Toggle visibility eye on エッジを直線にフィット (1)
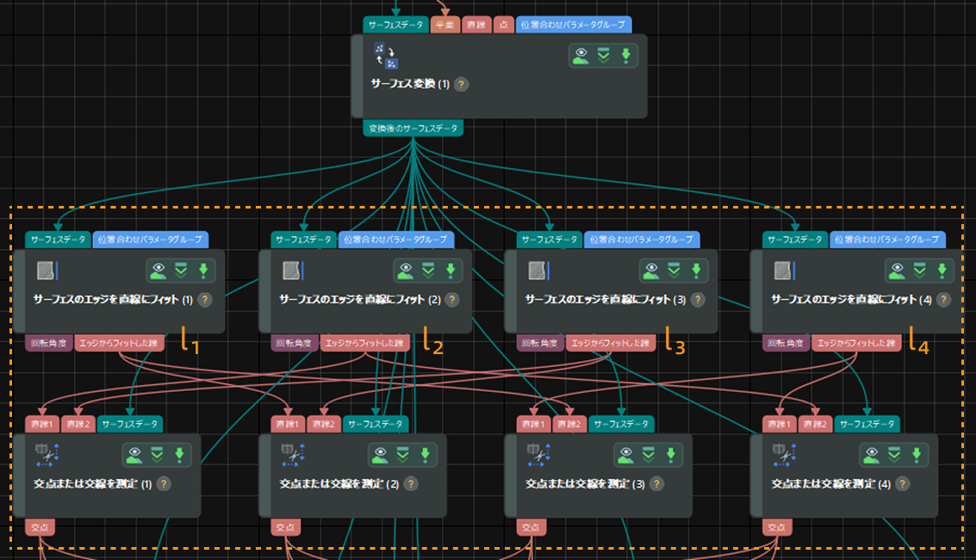Screen dimensions: 976x560 pyautogui.click(x=159, y=271)
